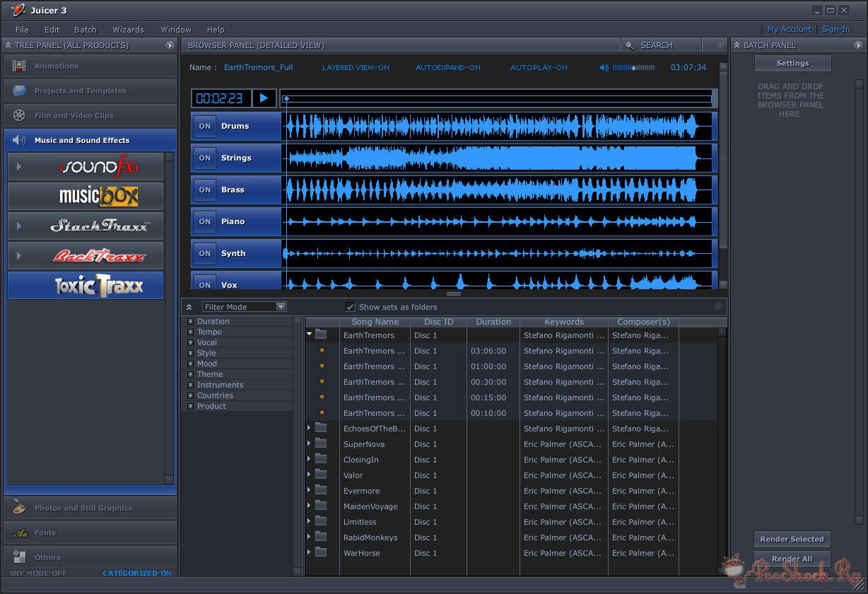Open the EarthTremors folder icon
Viewport: 868px width, 594px height.
click(321, 334)
